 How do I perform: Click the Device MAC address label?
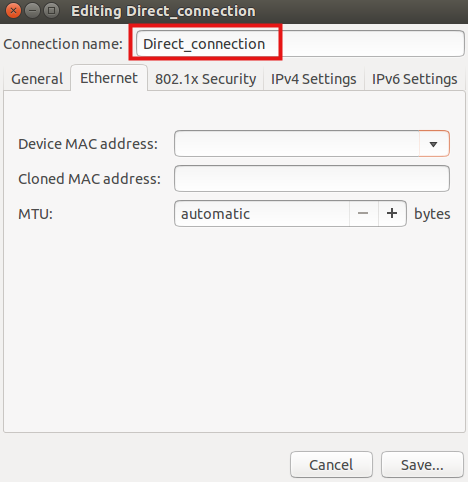point(88,144)
